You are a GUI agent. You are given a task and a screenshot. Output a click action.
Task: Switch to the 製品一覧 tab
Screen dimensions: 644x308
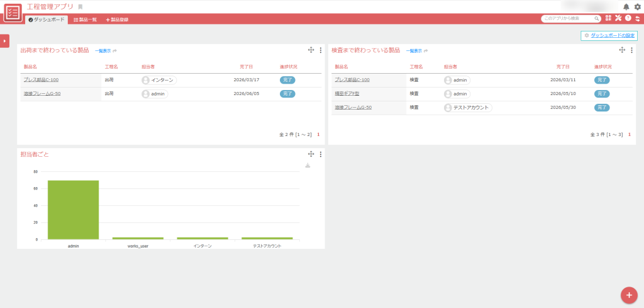85,20
